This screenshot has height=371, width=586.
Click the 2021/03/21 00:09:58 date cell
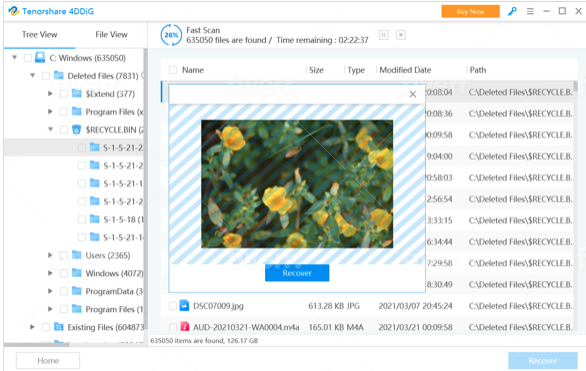[415, 327]
